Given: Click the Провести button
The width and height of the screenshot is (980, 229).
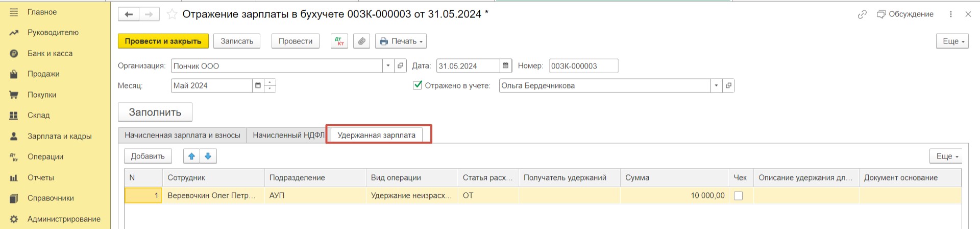Looking at the screenshot, I should pos(296,41).
